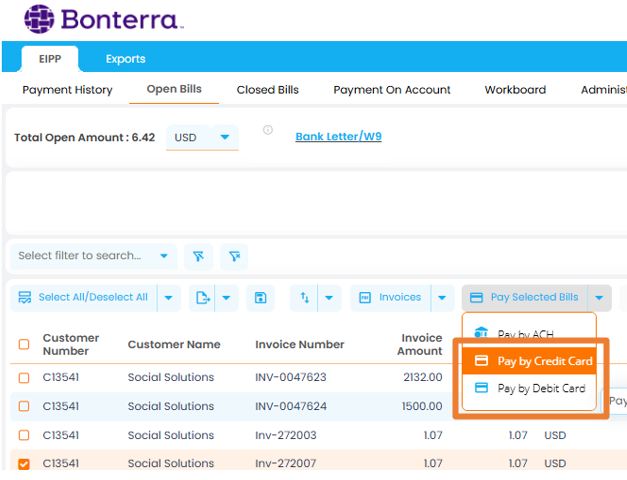Image resolution: width=627 pixels, height=480 pixels.
Task: Expand the export options arrow
Action: pyautogui.click(x=226, y=298)
